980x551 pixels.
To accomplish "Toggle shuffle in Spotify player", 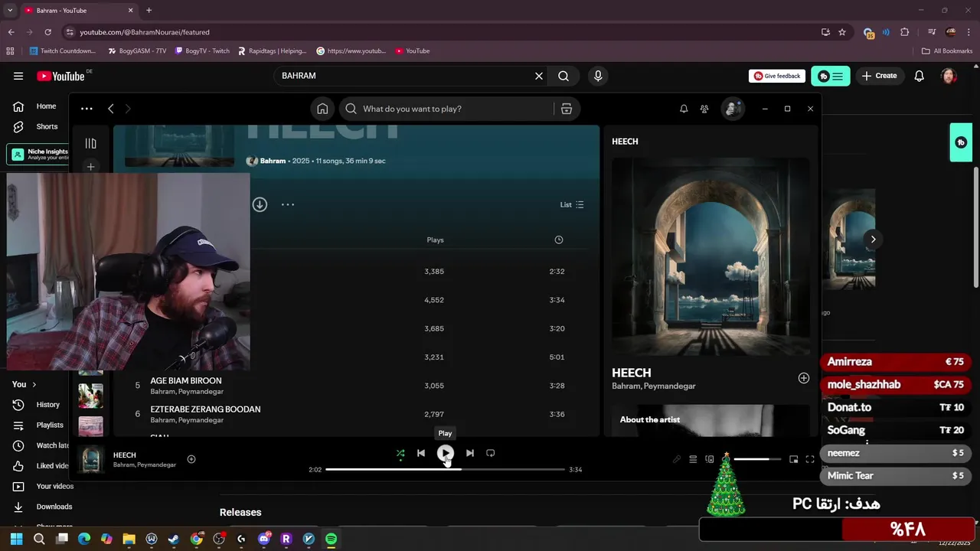I will coord(400,453).
